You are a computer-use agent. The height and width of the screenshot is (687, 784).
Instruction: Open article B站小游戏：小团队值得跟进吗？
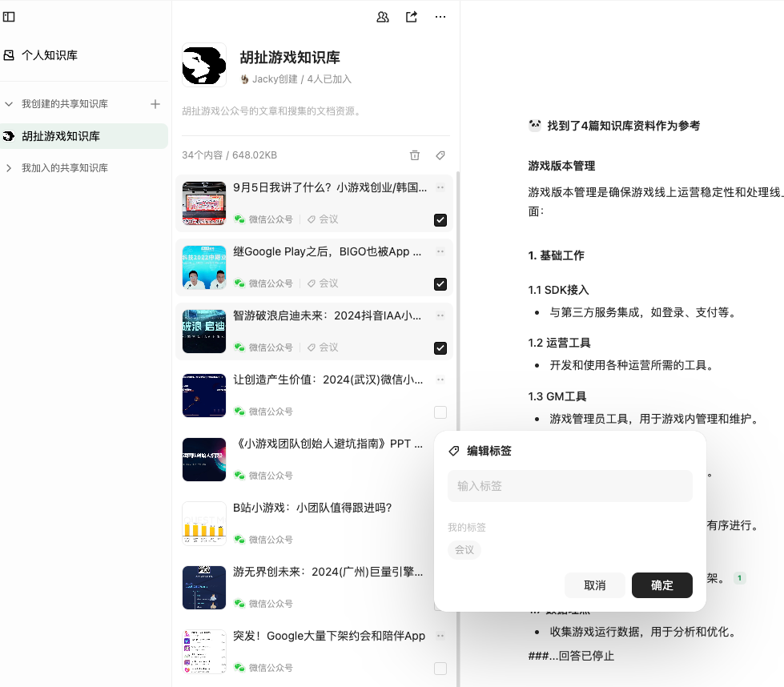[312, 508]
